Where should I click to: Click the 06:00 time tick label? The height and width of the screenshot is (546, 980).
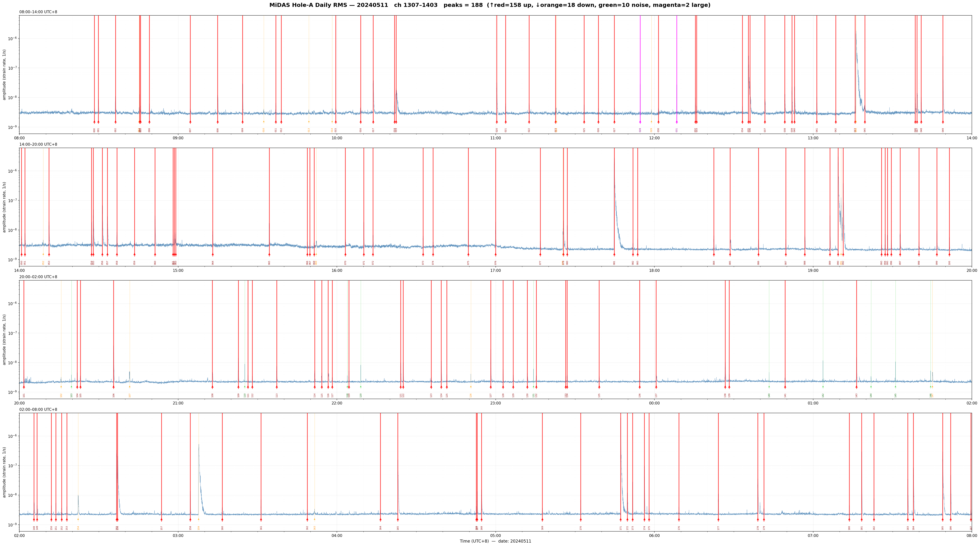[x=654, y=536]
